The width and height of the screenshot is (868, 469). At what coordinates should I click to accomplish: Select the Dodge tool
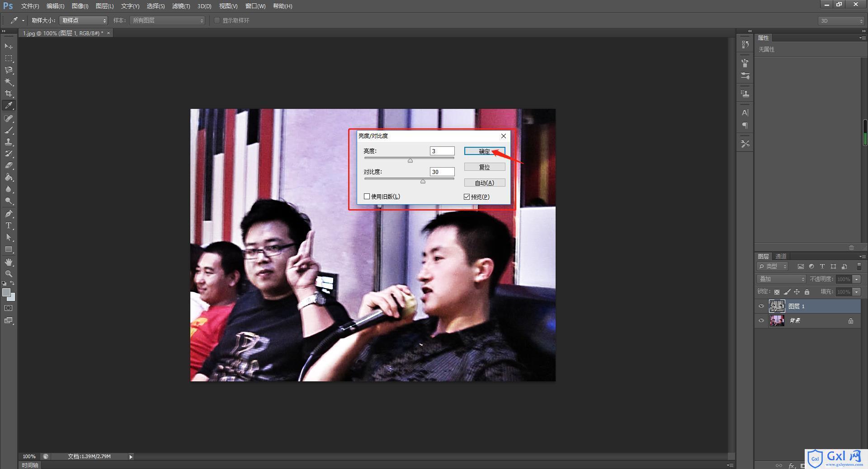9,201
